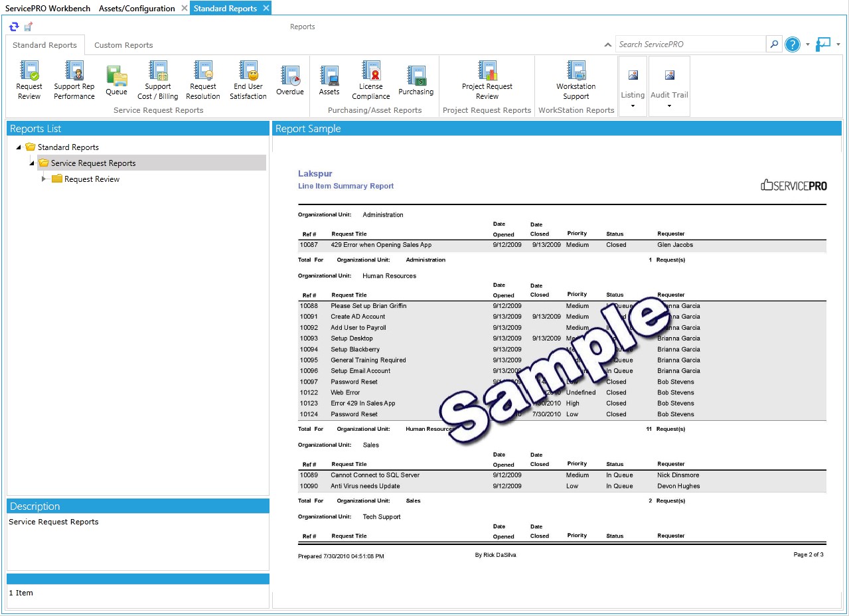
Task: Switch to the Assets/Configuration tab
Action: pos(137,9)
